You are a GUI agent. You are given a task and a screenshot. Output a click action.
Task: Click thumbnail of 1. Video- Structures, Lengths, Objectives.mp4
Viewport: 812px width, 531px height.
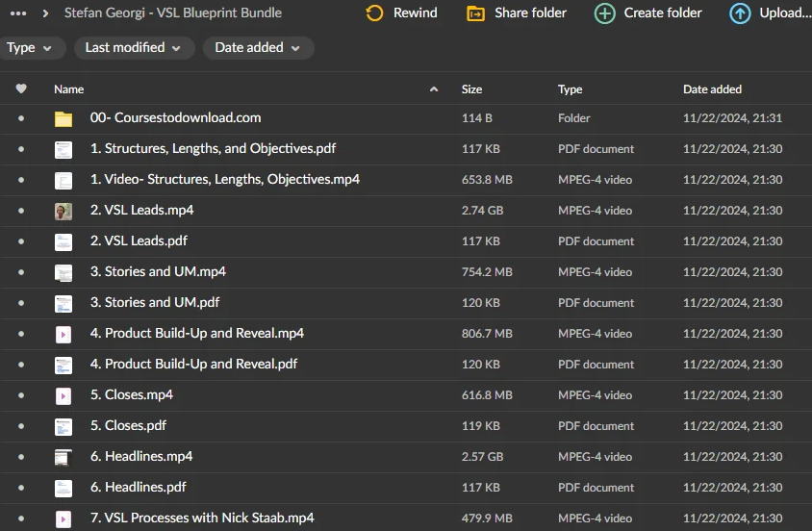pos(63,180)
